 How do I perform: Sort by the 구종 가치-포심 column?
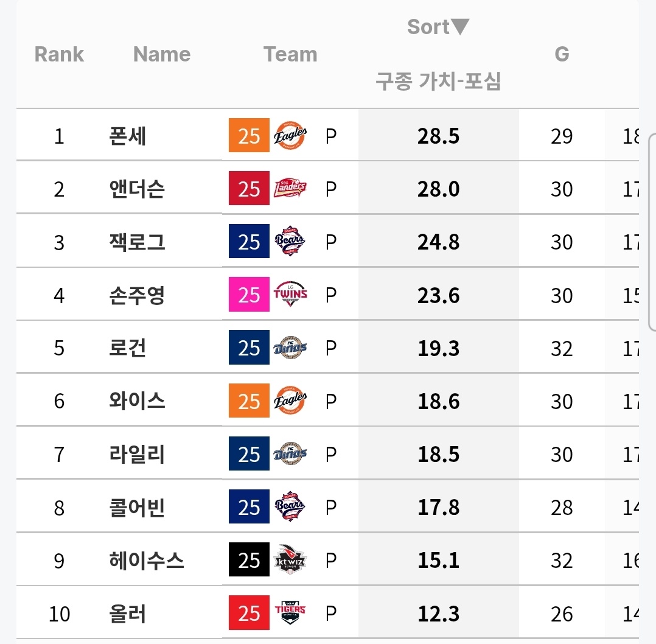tap(438, 81)
